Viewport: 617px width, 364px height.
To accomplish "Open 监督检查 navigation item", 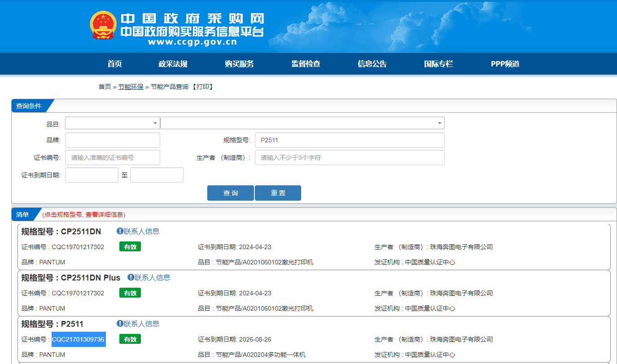I will (306, 64).
